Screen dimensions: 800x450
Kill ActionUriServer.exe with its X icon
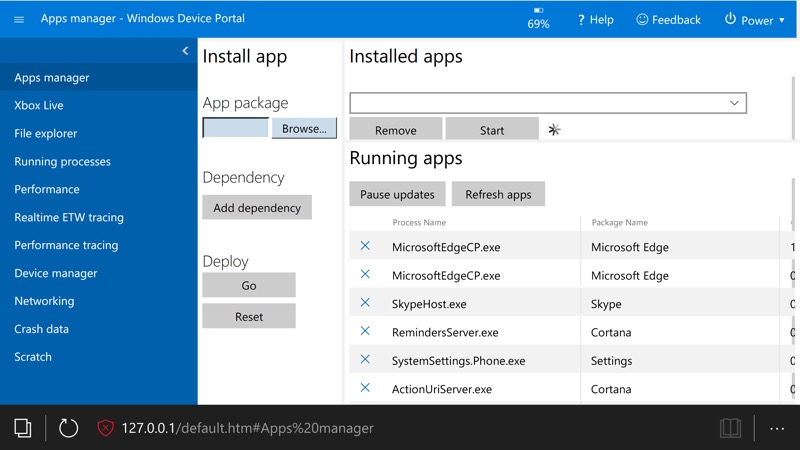tap(365, 388)
